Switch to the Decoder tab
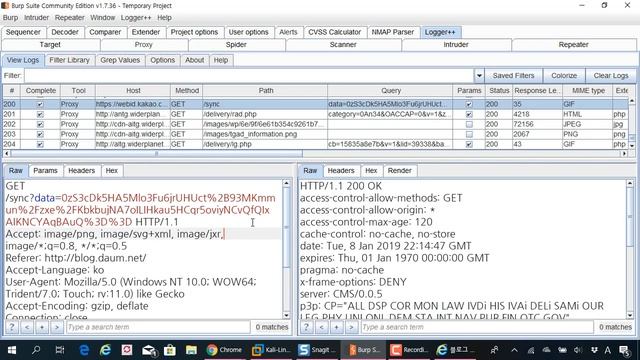 (64, 32)
